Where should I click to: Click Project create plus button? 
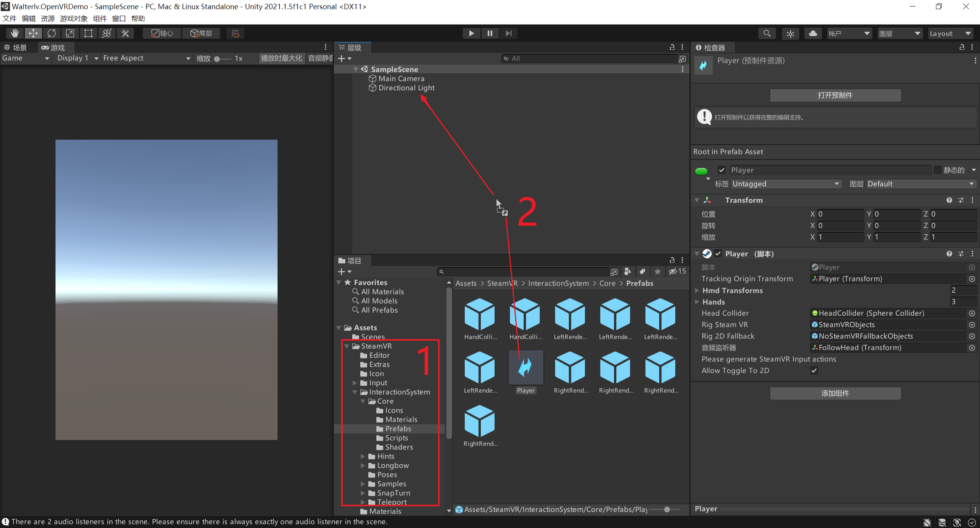(345, 271)
